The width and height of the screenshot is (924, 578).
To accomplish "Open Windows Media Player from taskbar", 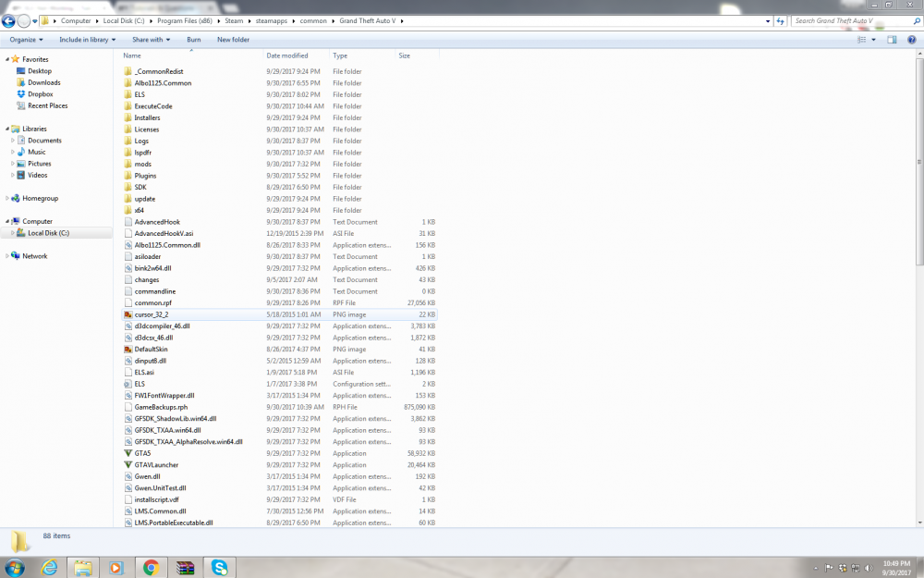I will click(x=116, y=568).
